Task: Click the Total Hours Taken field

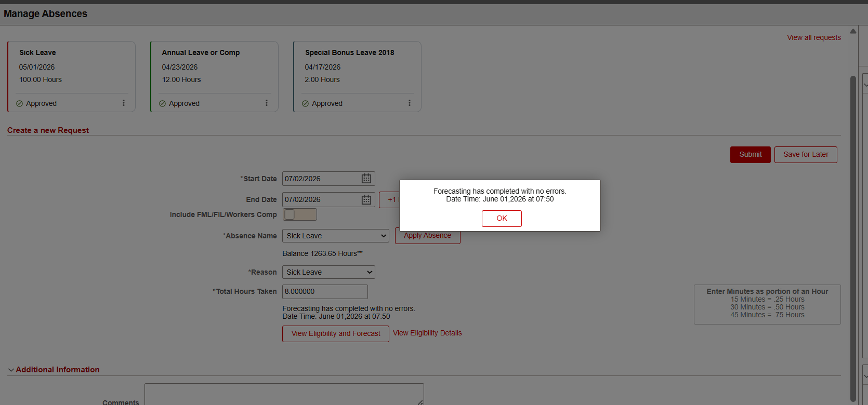Action: (x=325, y=291)
